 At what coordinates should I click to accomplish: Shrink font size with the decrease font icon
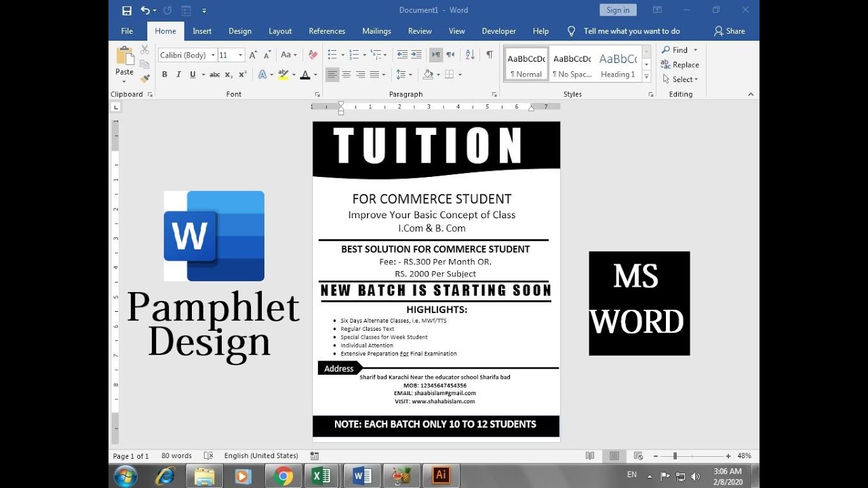[x=268, y=55]
